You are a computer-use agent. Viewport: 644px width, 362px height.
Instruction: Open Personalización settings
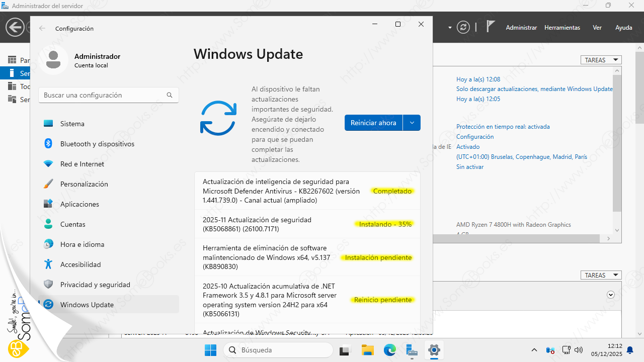point(84,184)
